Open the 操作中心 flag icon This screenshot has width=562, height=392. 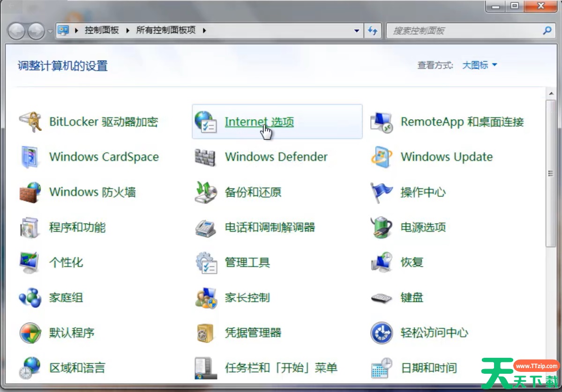click(x=381, y=192)
